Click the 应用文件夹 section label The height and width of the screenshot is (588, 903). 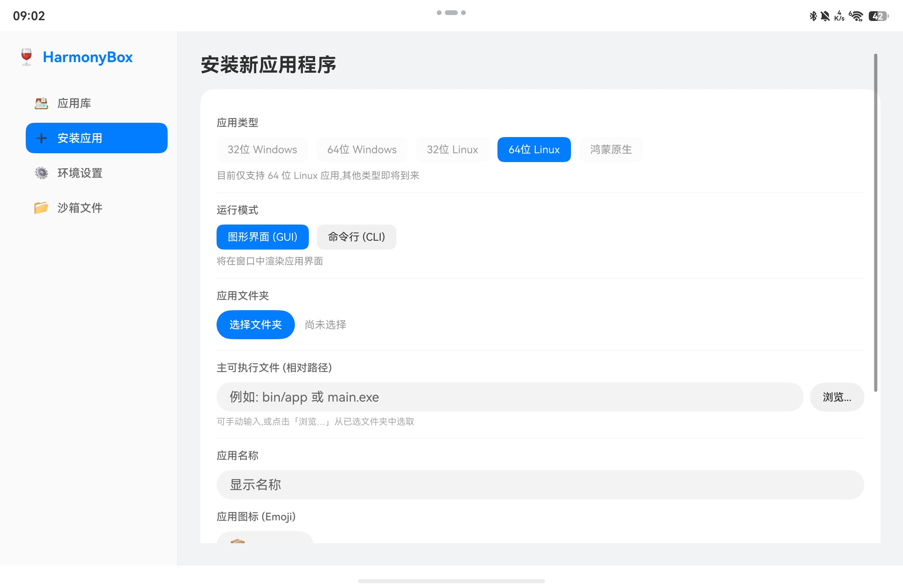[243, 296]
